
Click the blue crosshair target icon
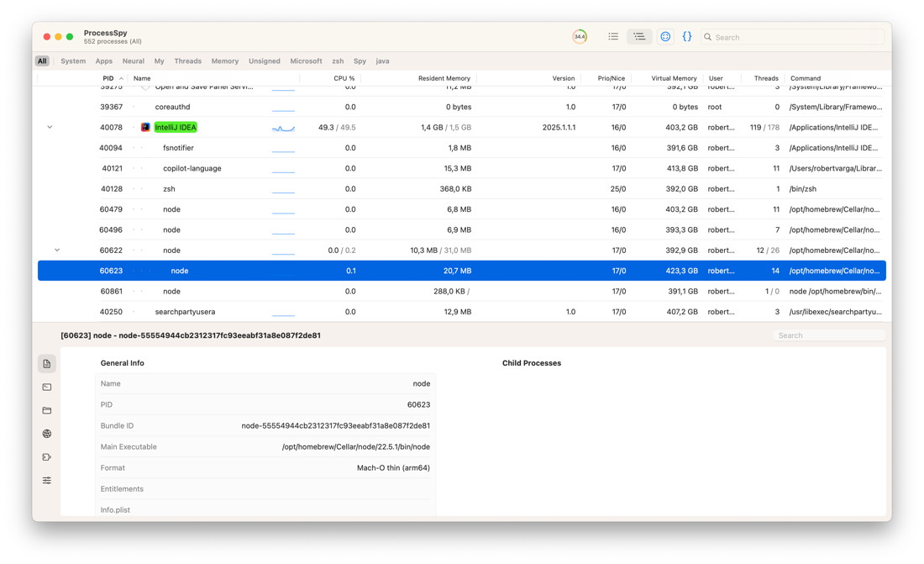[665, 37]
